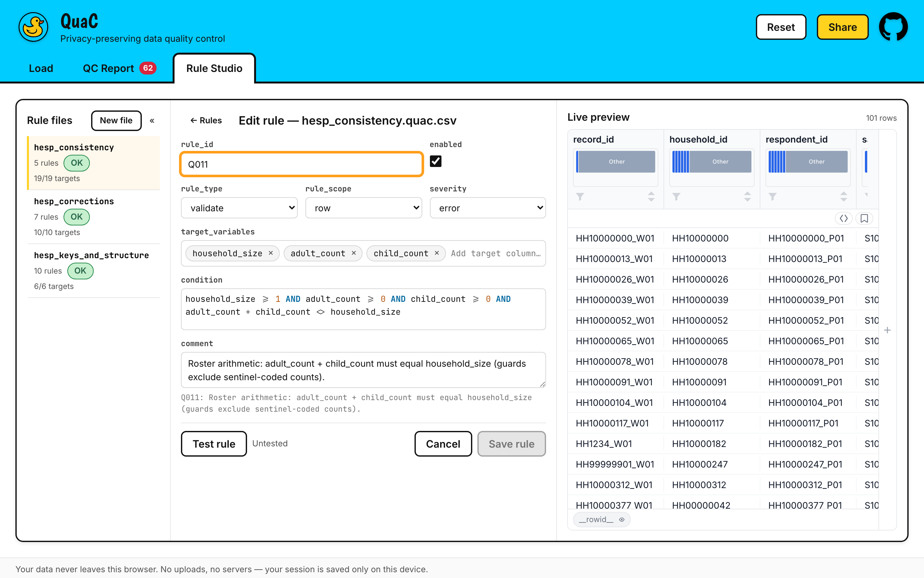This screenshot has height=578, width=924.
Task: Uncheck the enabled checkbox
Action: [436, 161]
